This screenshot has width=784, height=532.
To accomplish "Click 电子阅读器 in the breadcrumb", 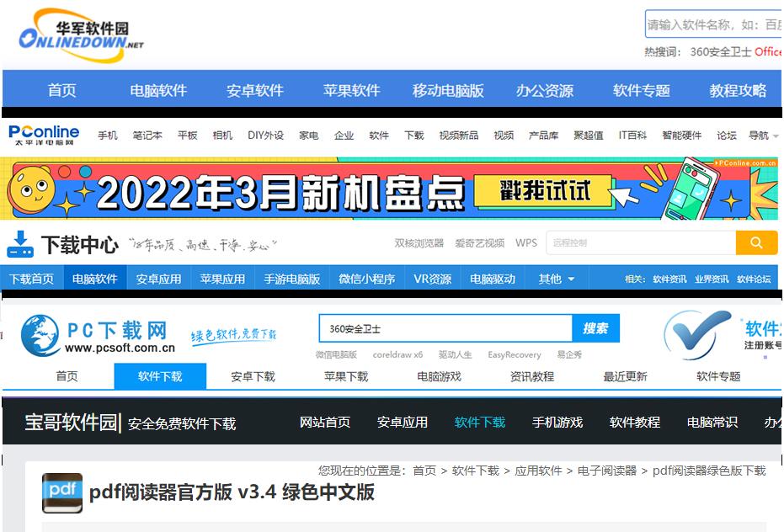I will point(607,471).
